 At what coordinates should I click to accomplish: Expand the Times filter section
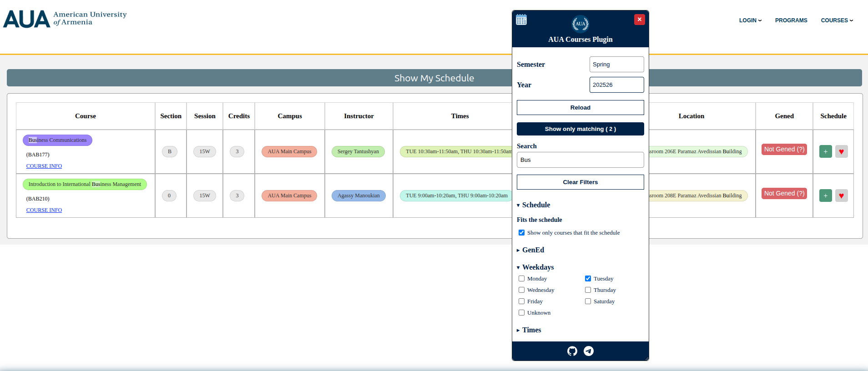(x=531, y=330)
